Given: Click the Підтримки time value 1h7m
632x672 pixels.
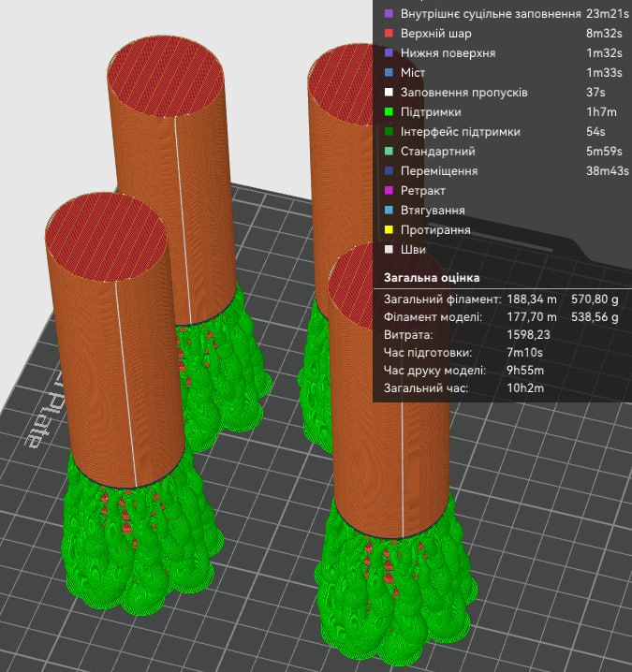Looking at the screenshot, I should pyautogui.click(x=601, y=112).
